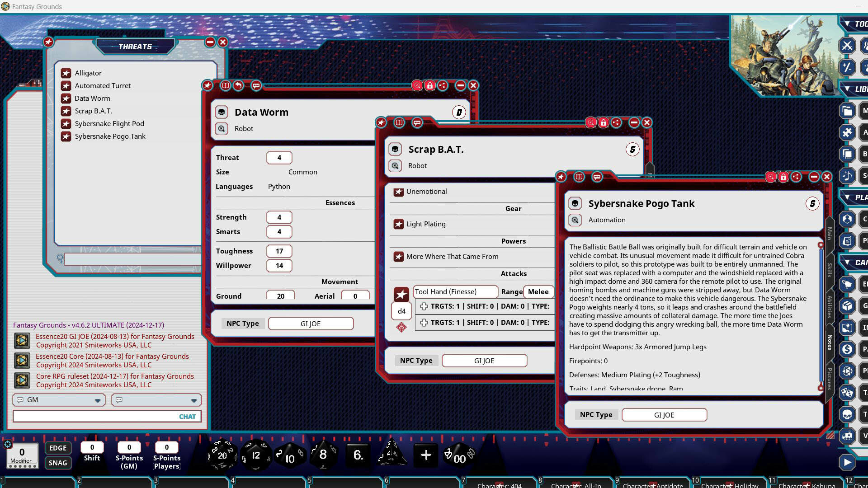Viewport: 868px width, 488px height.
Task: Toggle the star next to Alligator in Threats list
Action: (66, 73)
